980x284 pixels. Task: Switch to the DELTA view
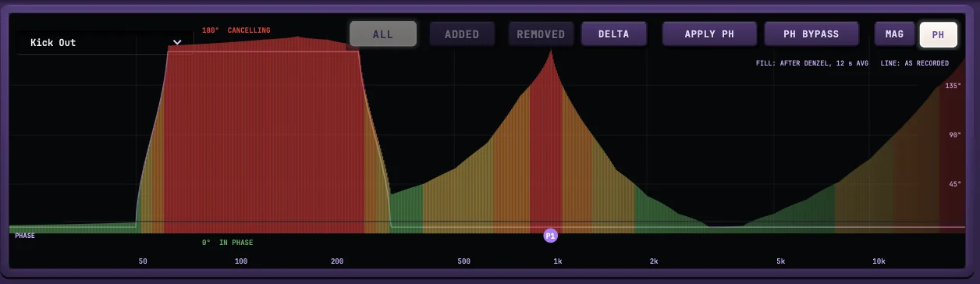tap(614, 34)
